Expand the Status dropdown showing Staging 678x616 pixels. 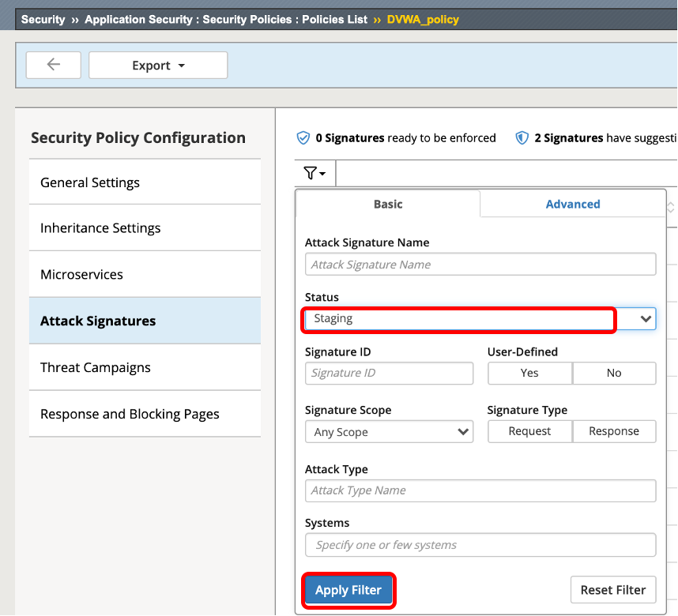480,319
